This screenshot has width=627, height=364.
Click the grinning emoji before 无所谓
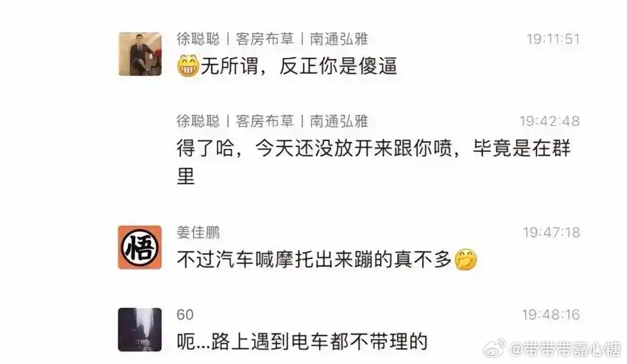click(188, 66)
